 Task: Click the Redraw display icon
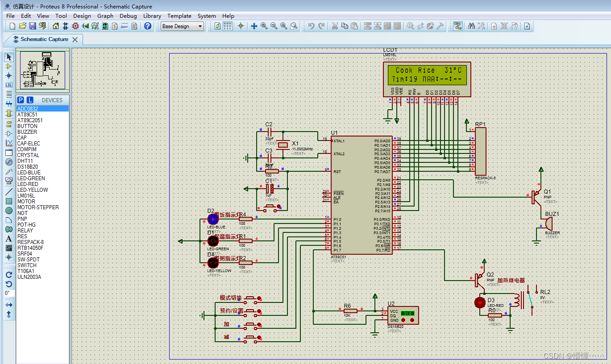pyautogui.click(x=217, y=26)
